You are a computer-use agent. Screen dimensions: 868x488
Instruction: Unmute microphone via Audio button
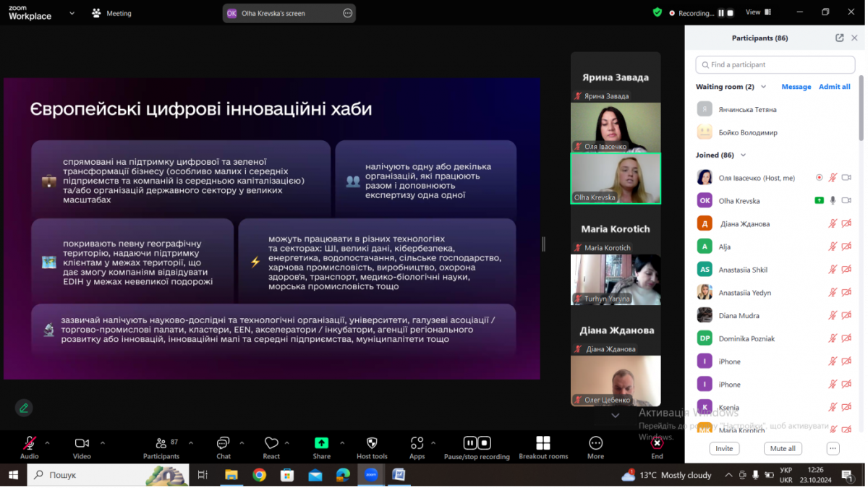pyautogui.click(x=30, y=443)
